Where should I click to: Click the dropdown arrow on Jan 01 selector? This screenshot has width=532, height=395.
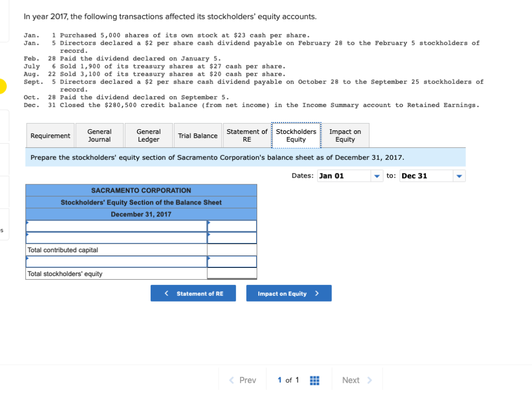(x=377, y=176)
